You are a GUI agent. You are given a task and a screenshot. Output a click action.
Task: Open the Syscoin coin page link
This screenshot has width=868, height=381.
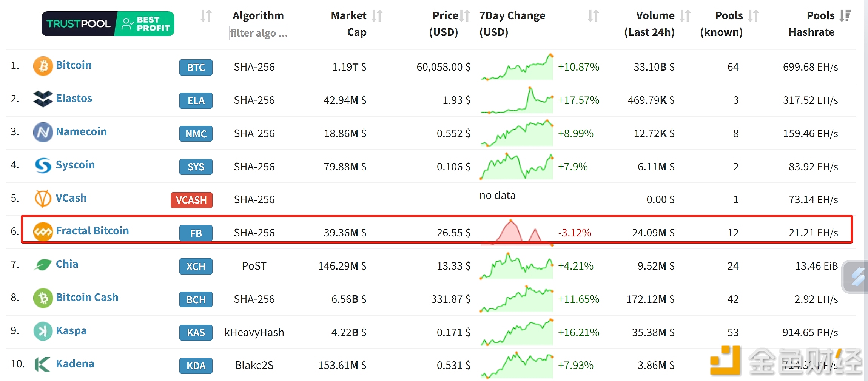pos(75,165)
